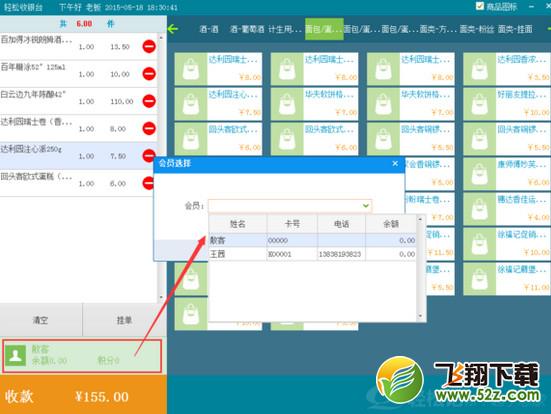551x414 pixels.
Task: Click the 散客 member avatar icon
Action: (15, 355)
